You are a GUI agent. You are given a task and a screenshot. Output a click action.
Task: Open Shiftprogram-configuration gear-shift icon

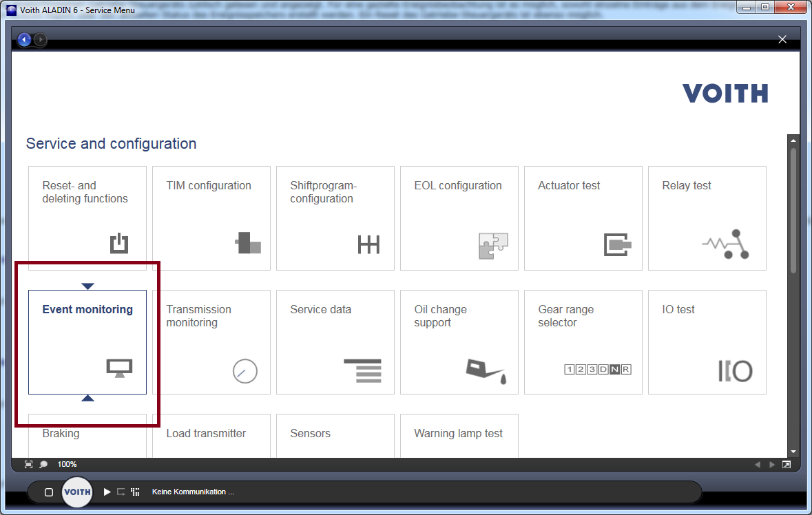[x=368, y=244]
